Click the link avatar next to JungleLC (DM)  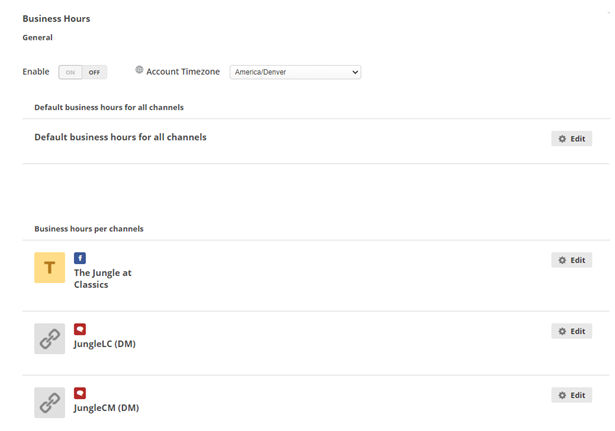[49, 339]
